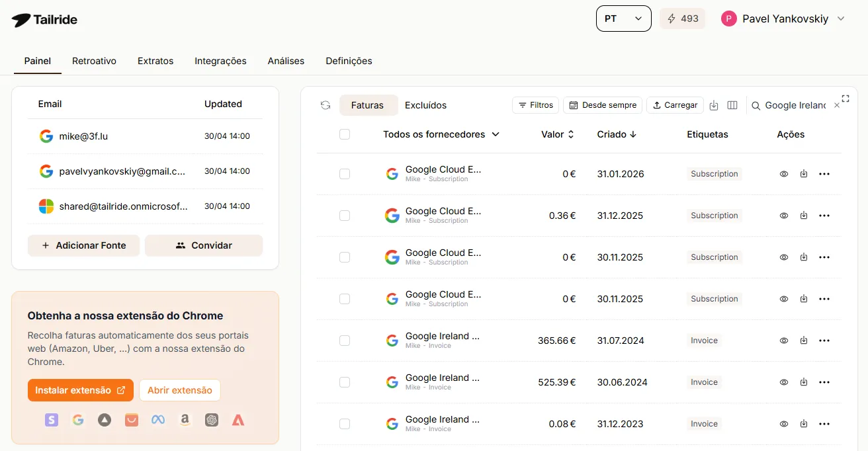
Task: Open more actions for 0.36 € invoice
Action: pos(824,216)
